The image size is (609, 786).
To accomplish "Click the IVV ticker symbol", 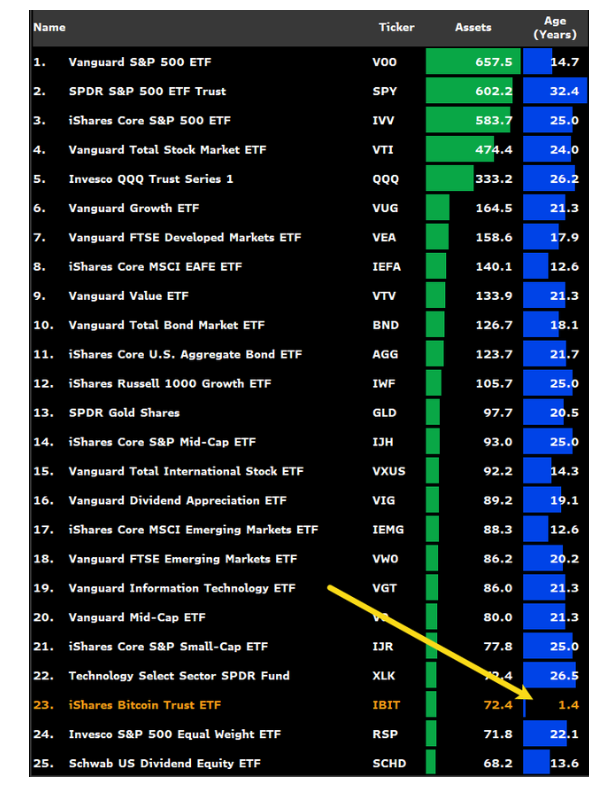I will pos(384,120).
